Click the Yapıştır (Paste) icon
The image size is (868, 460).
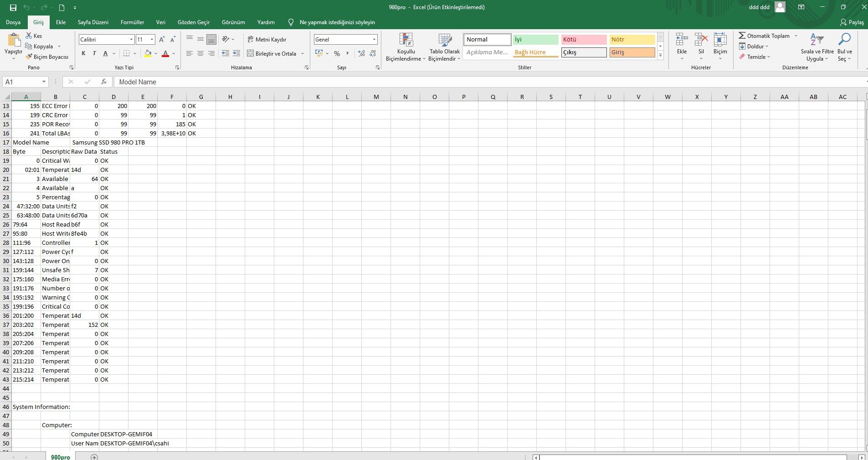point(13,40)
